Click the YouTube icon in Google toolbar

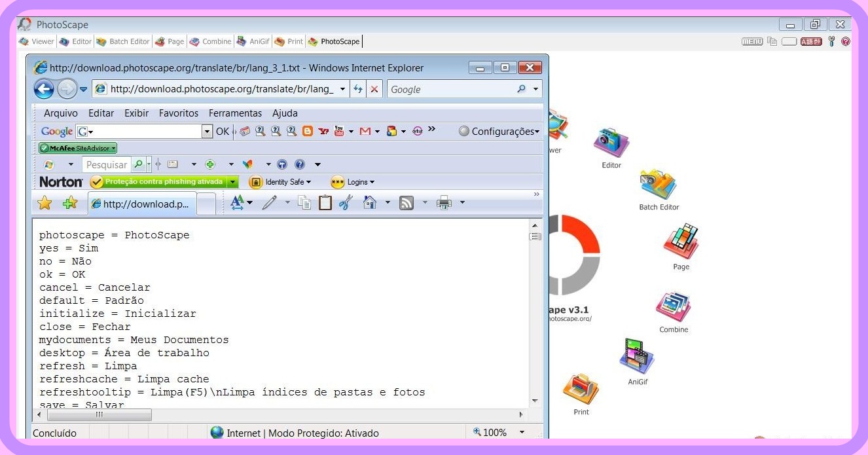point(339,131)
